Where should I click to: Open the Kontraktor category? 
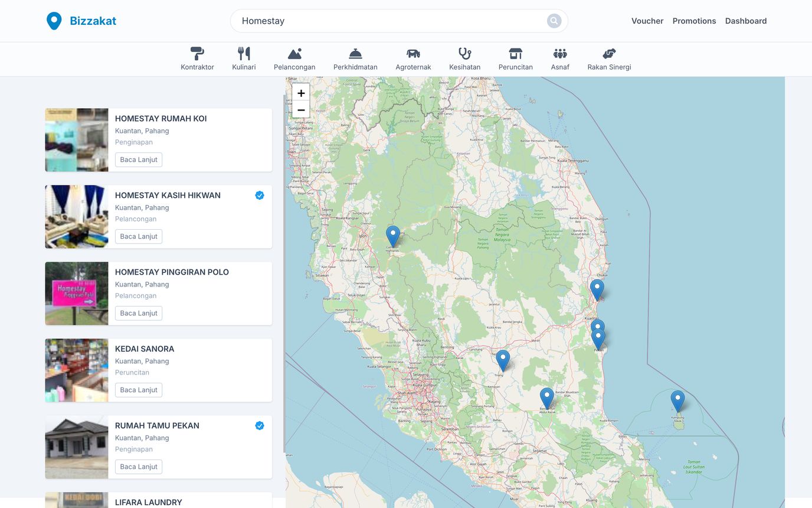pyautogui.click(x=197, y=59)
